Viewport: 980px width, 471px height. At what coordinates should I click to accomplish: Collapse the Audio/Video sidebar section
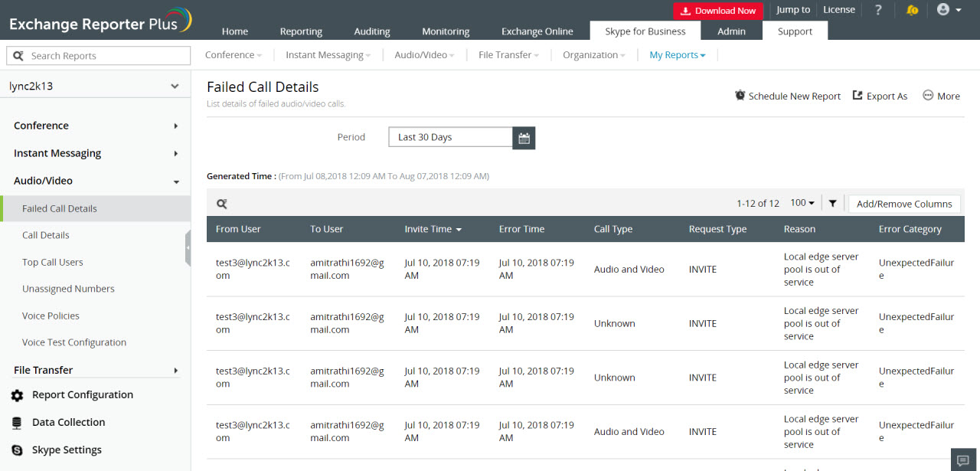pos(95,181)
